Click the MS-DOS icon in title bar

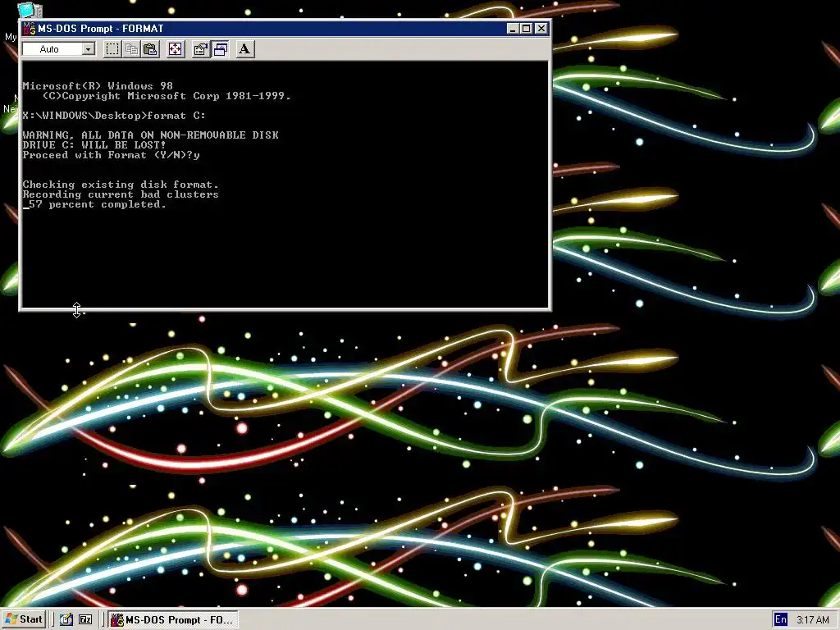[29, 29]
